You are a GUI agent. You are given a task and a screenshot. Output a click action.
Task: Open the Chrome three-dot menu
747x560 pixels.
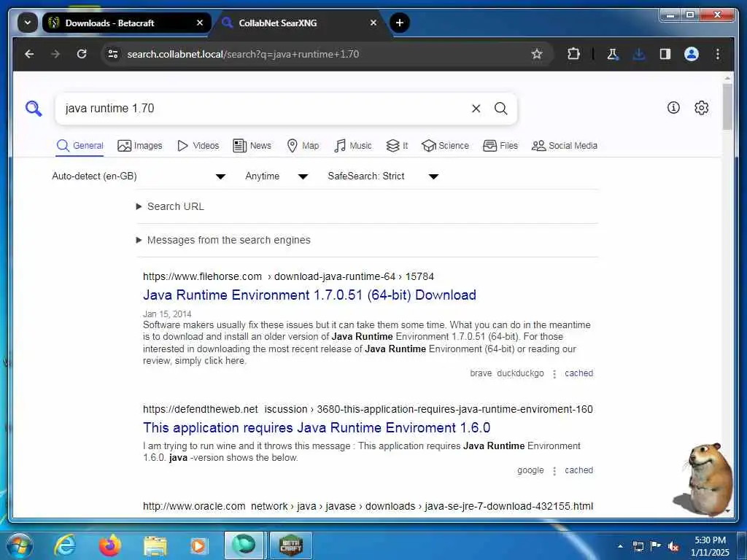[x=718, y=54]
